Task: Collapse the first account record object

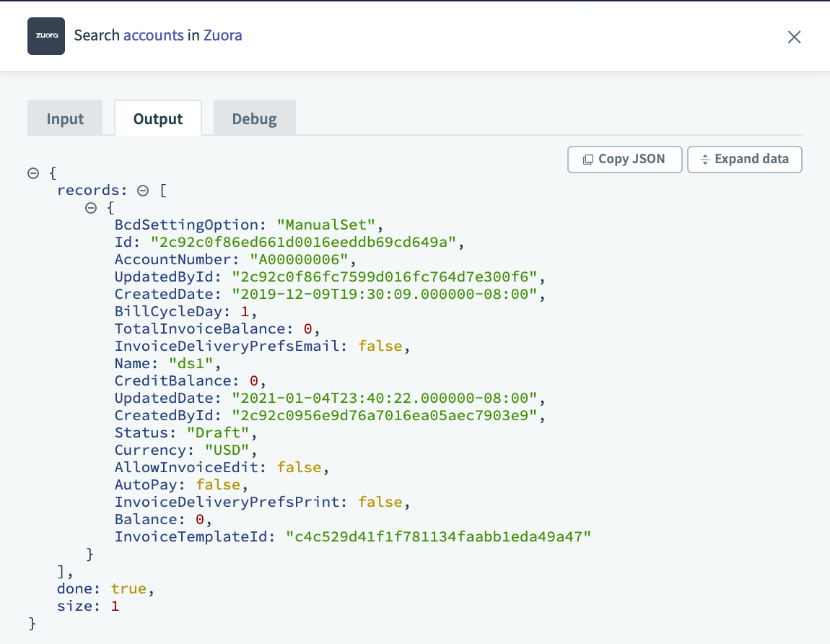Action: point(91,207)
